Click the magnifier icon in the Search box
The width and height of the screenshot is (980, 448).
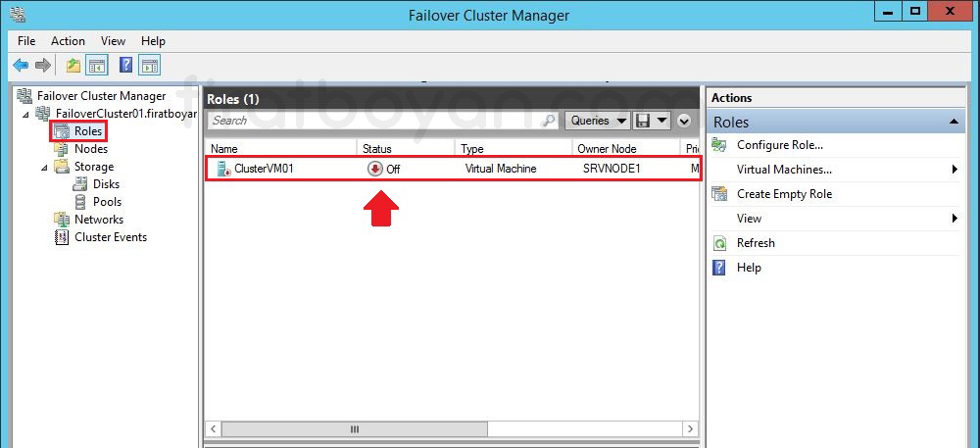point(549,120)
